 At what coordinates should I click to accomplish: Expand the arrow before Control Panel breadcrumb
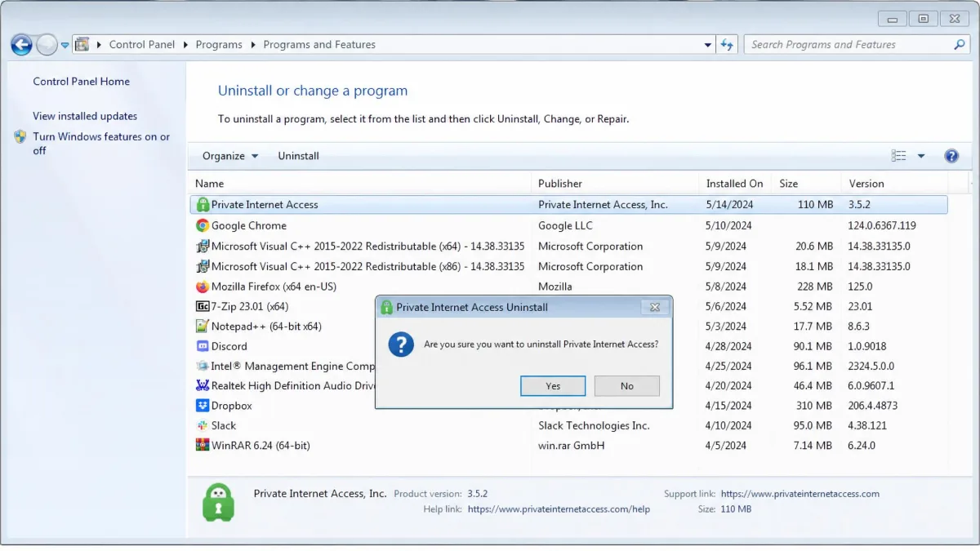click(99, 45)
